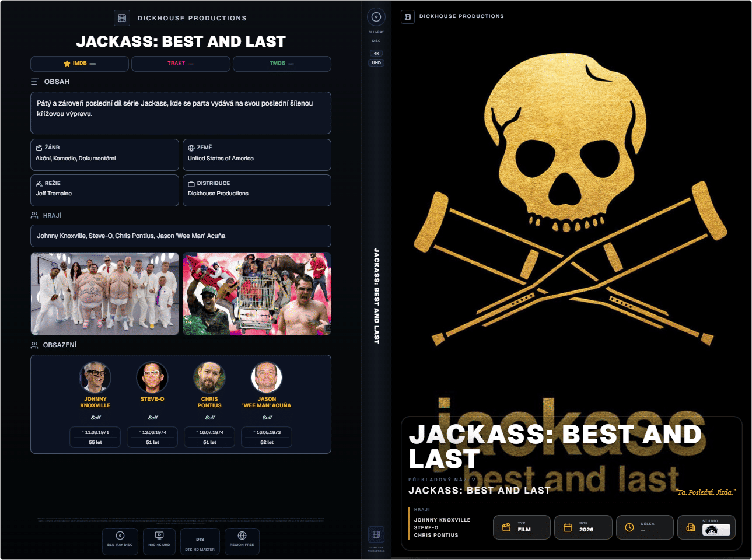This screenshot has width=752, height=560.
Task: Click the 16:9 4K UHD screen icon
Action: coord(159,535)
